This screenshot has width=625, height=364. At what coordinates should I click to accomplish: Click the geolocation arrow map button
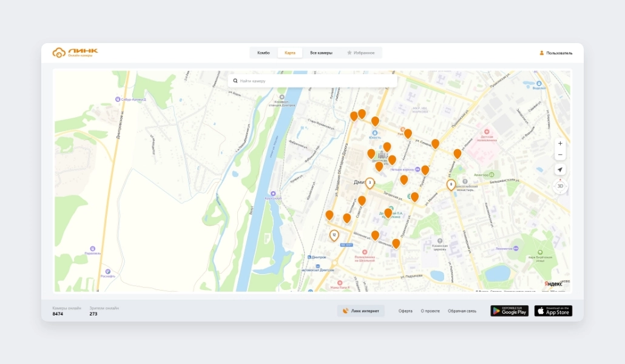click(560, 170)
